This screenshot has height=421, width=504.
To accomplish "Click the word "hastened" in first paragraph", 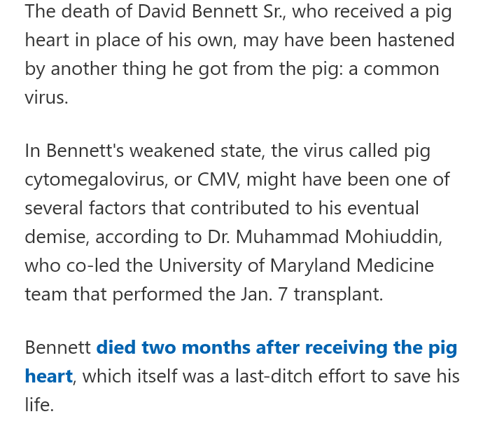I will (x=416, y=40).
